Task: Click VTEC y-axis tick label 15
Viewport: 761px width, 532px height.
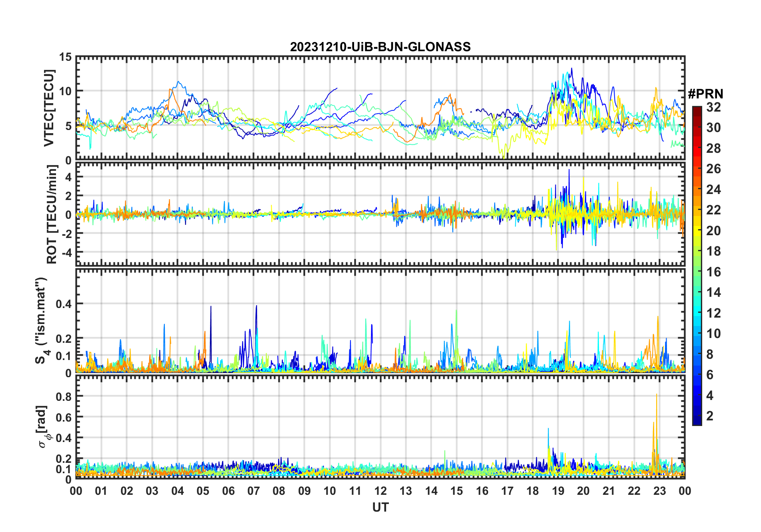Action: coord(66,57)
